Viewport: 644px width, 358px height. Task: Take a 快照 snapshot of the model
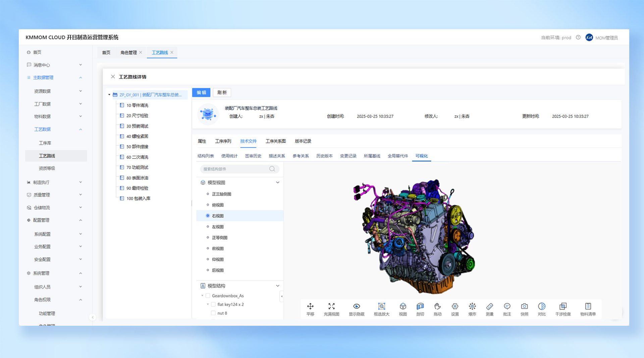pyautogui.click(x=524, y=307)
